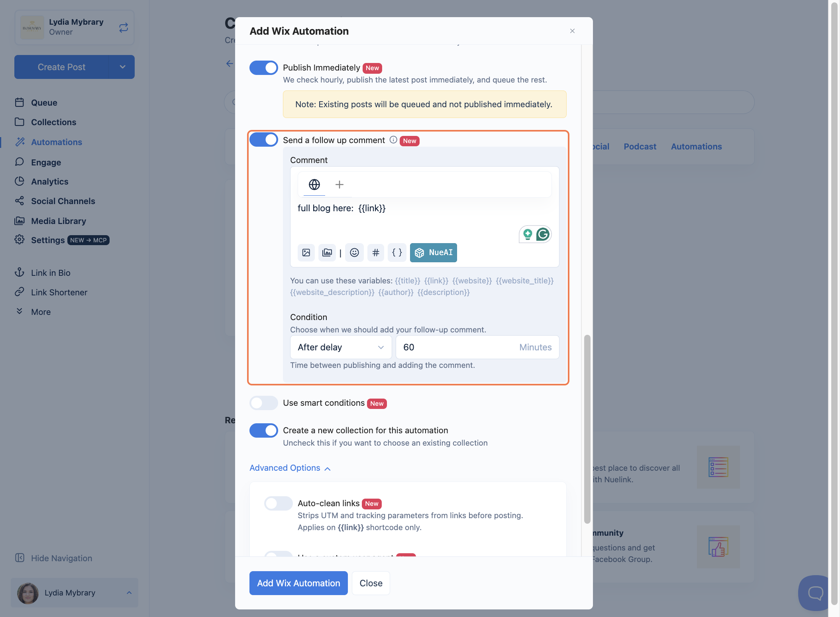Insert the {{website_description}} variable
Screen dimensions: 840x617
pos(332,292)
